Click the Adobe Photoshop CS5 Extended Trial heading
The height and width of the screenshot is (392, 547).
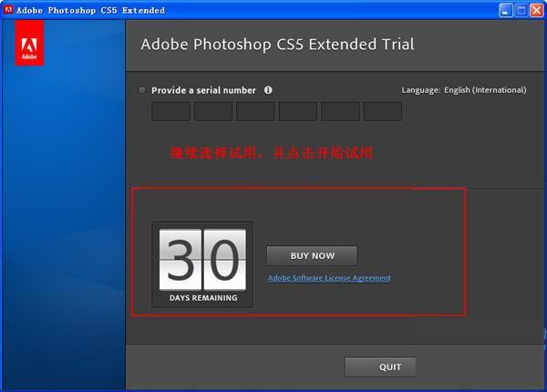pos(277,45)
